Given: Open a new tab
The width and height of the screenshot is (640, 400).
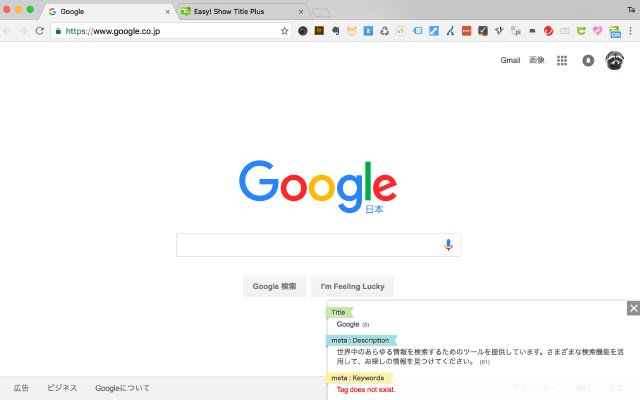Looking at the screenshot, I should pyautogui.click(x=321, y=12).
